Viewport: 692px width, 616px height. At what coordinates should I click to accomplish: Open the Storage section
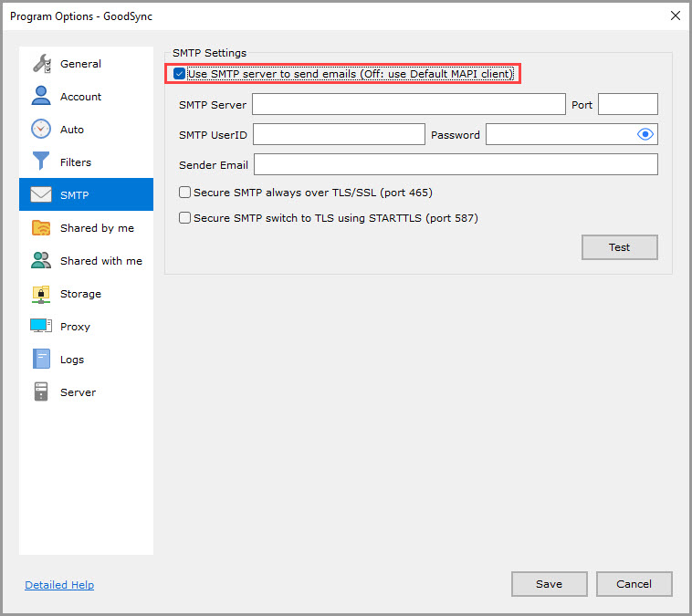coord(86,294)
